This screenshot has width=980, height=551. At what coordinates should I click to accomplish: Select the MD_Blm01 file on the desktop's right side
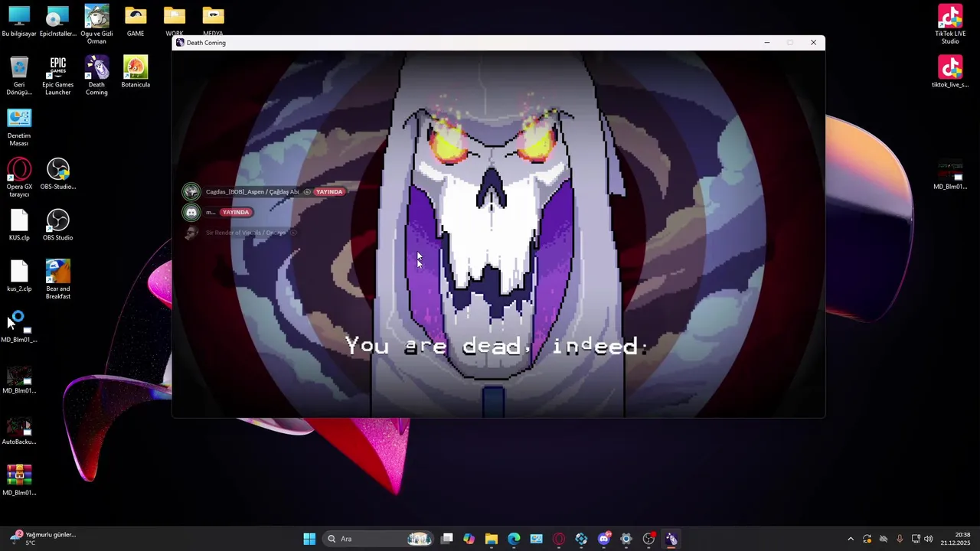point(950,174)
